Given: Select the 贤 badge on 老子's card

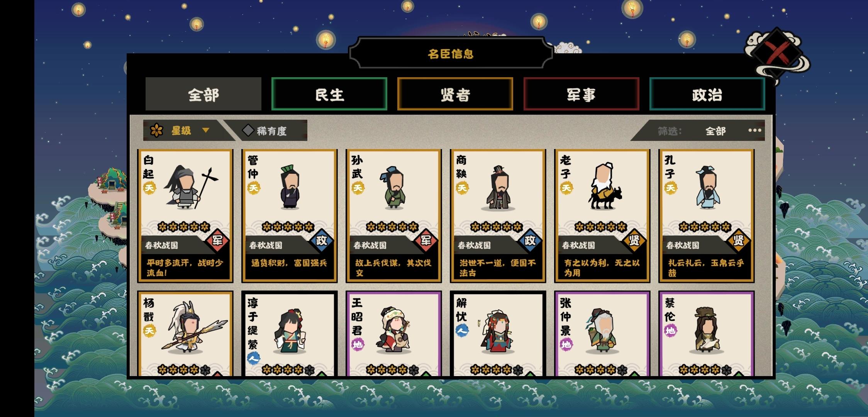Looking at the screenshot, I should [x=634, y=241].
